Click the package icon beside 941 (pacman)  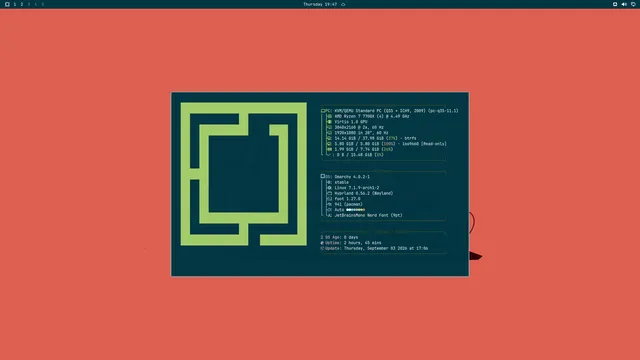tap(329, 204)
